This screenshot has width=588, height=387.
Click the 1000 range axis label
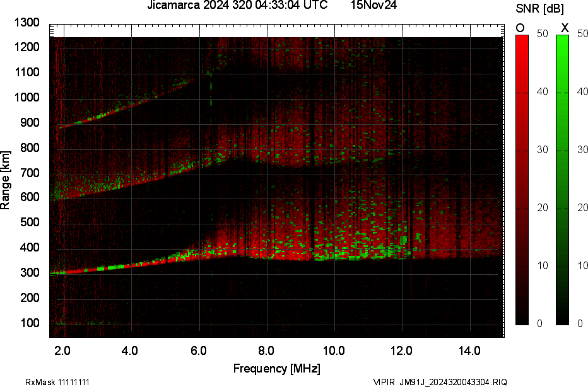(x=27, y=98)
